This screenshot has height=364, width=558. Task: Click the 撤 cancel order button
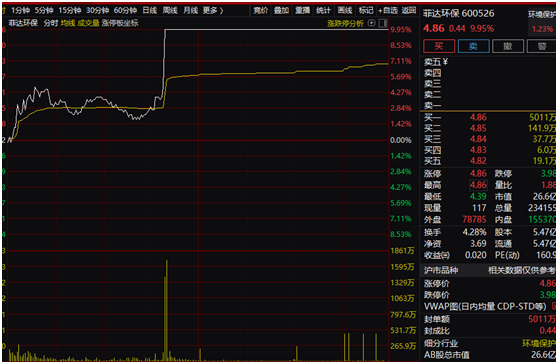pos(508,46)
